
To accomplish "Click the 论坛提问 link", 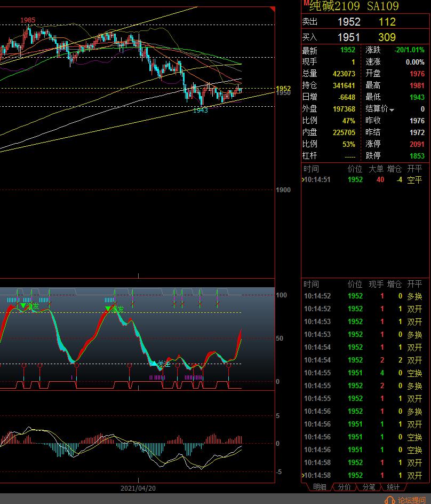I will pos(412,500).
